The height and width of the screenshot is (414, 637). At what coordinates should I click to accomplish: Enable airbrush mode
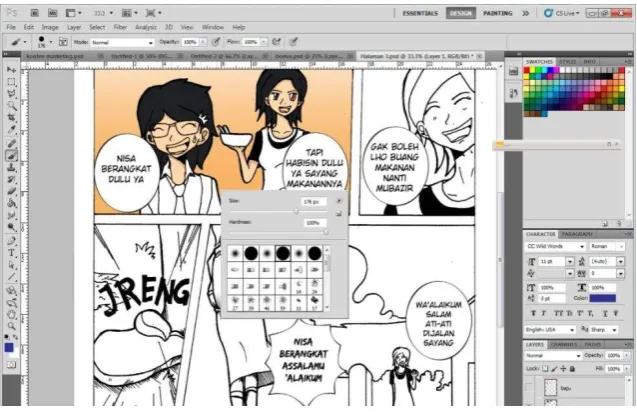click(277, 41)
